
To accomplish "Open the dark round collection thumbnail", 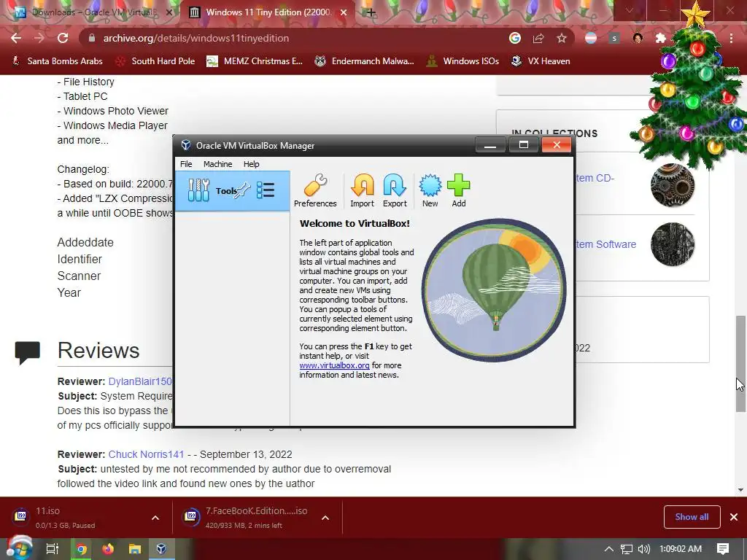I will (x=672, y=244).
